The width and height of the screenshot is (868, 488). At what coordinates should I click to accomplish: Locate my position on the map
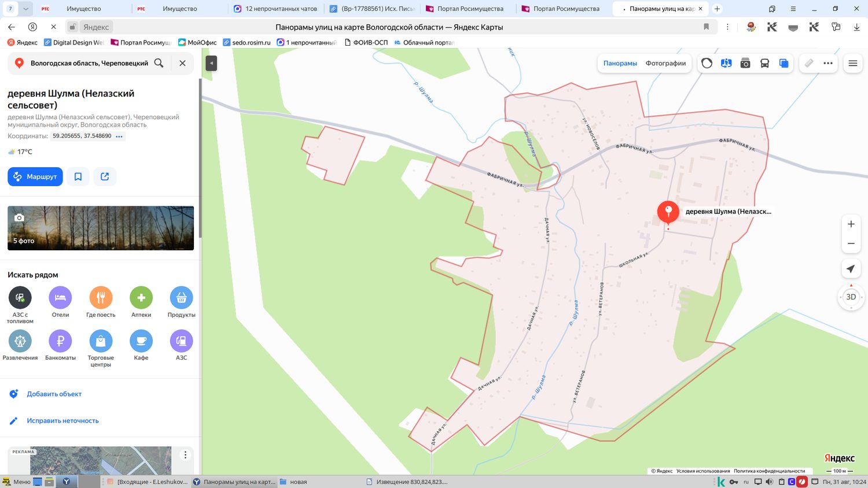point(851,269)
